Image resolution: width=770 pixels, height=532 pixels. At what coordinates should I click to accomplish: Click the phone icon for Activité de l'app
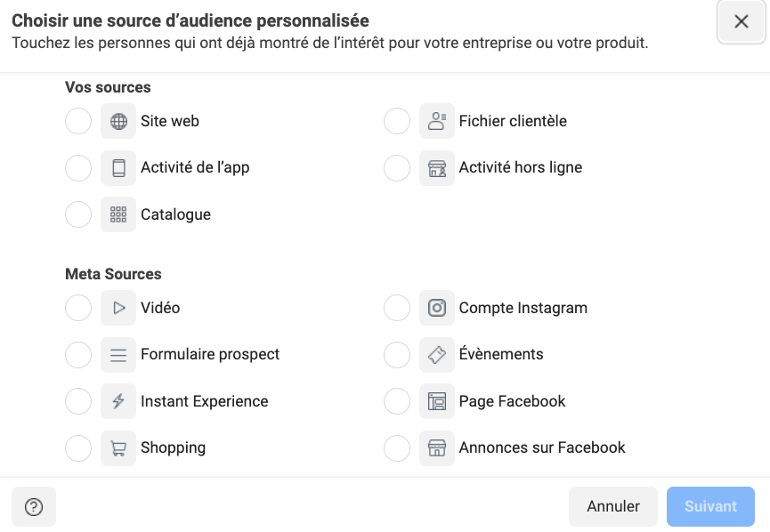[118, 167]
